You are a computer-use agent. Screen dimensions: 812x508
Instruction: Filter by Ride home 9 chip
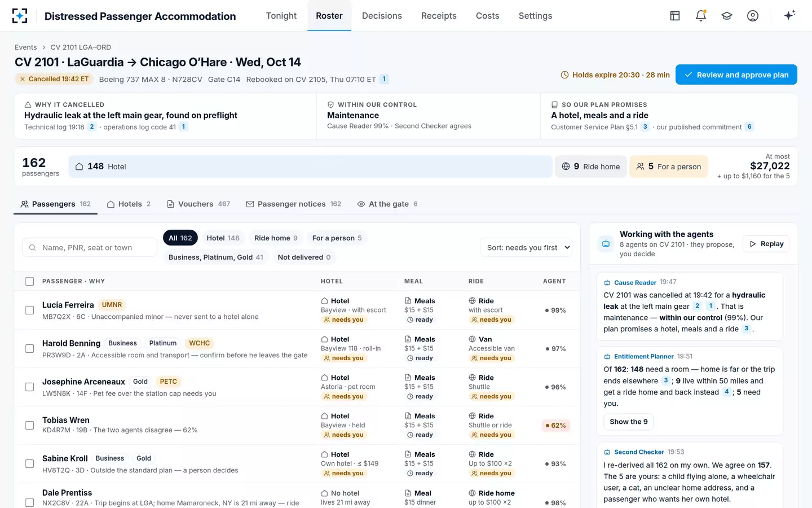pyautogui.click(x=276, y=238)
